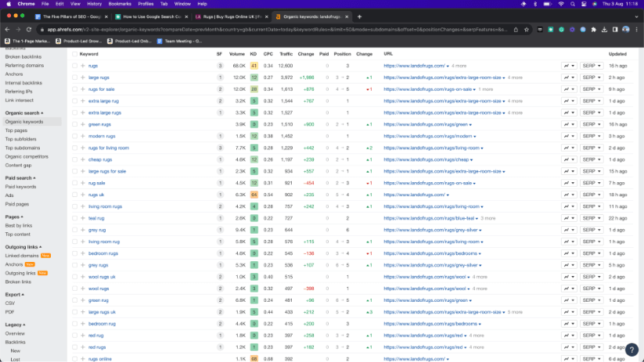Open 'Organic competitors' in the sidebar

click(27, 156)
